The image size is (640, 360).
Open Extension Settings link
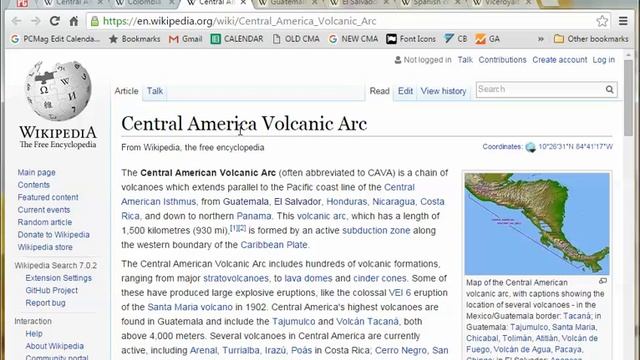pos(58,278)
